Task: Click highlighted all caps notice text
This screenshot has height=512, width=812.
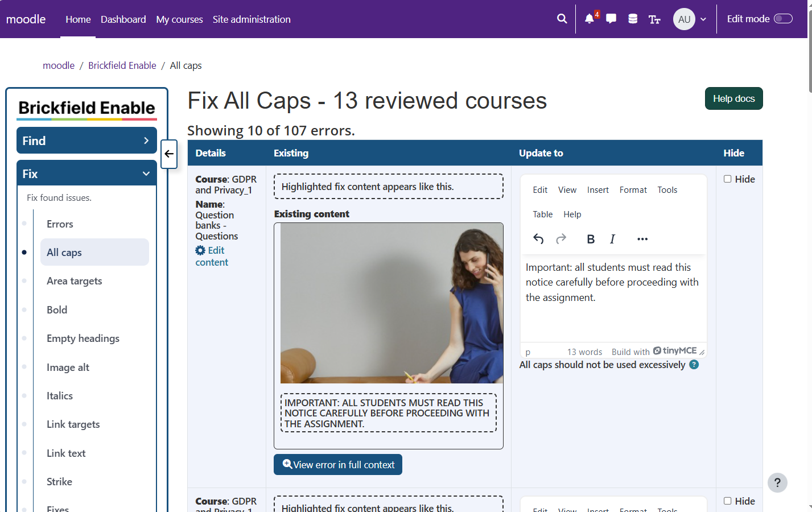Action: pos(389,413)
